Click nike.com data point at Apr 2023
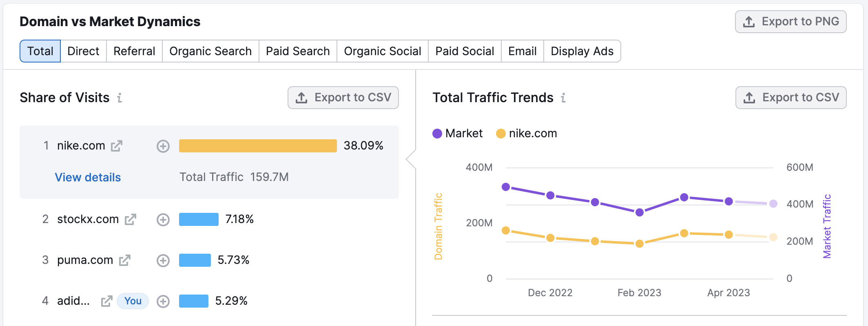 point(729,235)
